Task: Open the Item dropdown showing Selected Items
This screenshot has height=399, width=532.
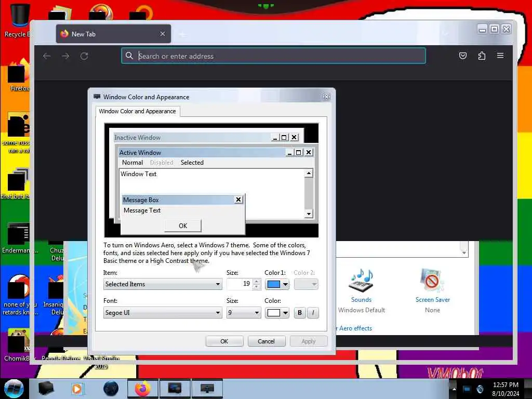Action: 163,284
